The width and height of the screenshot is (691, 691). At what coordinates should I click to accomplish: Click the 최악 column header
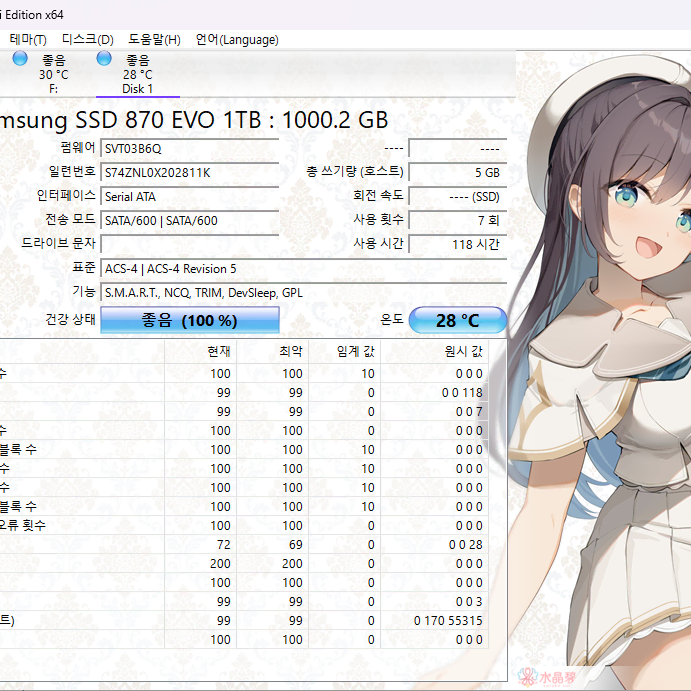tap(273, 351)
